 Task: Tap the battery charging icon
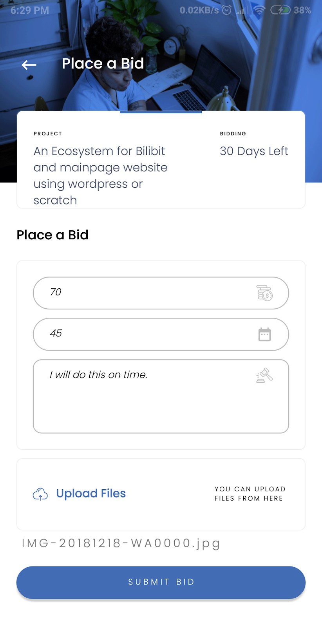(x=280, y=10)
